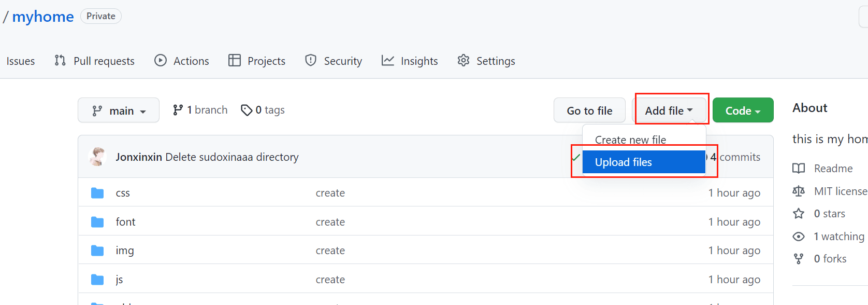View the 1 branch link
868x305 pixels.
pyautogui.click(x=200, y=110)
